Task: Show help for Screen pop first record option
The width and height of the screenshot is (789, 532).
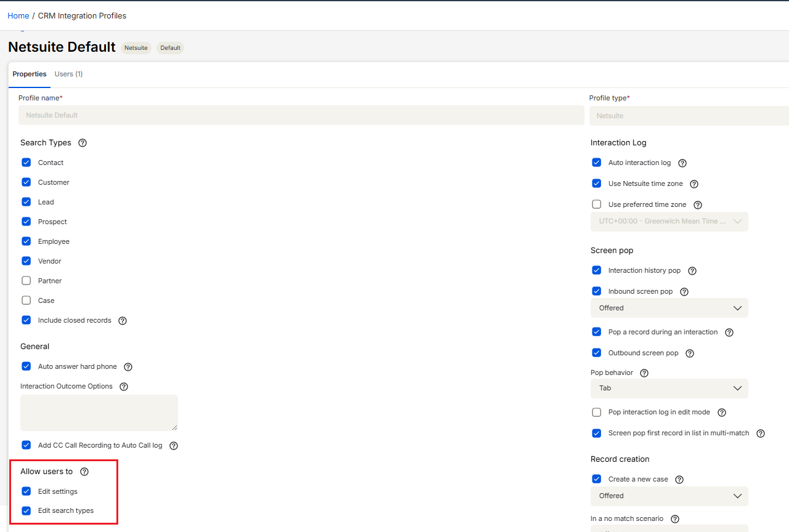Action: tap(761, 433)
